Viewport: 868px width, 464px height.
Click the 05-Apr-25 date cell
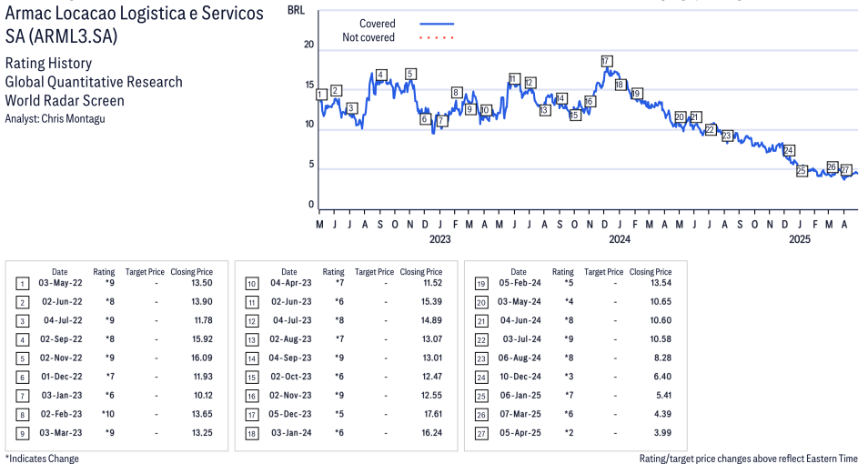click(x=520, y=432)
